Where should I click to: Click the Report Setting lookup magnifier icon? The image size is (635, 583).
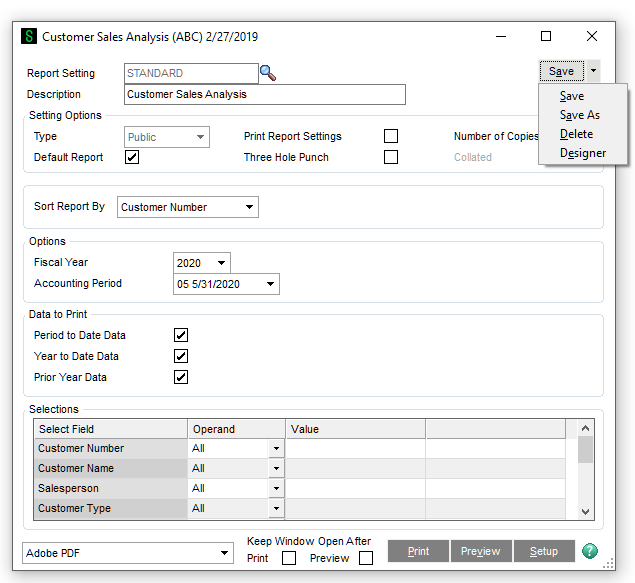pos(267,73)
